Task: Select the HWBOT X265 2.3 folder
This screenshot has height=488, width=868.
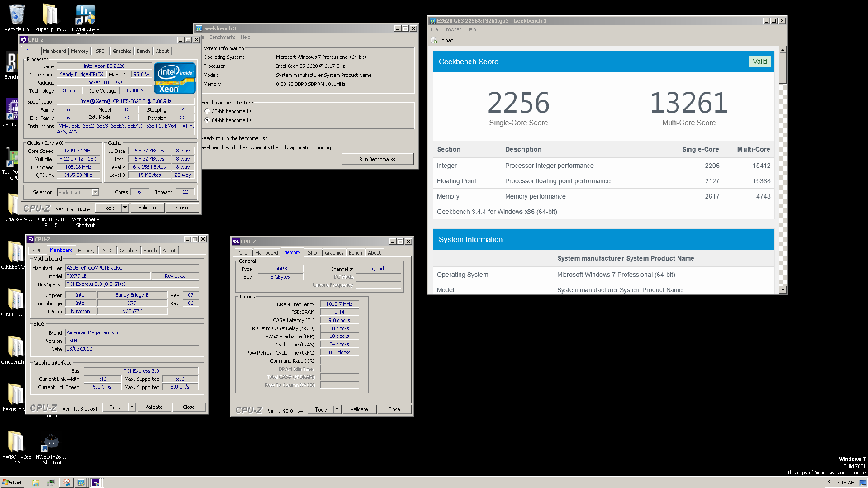Action: [17, 447]
